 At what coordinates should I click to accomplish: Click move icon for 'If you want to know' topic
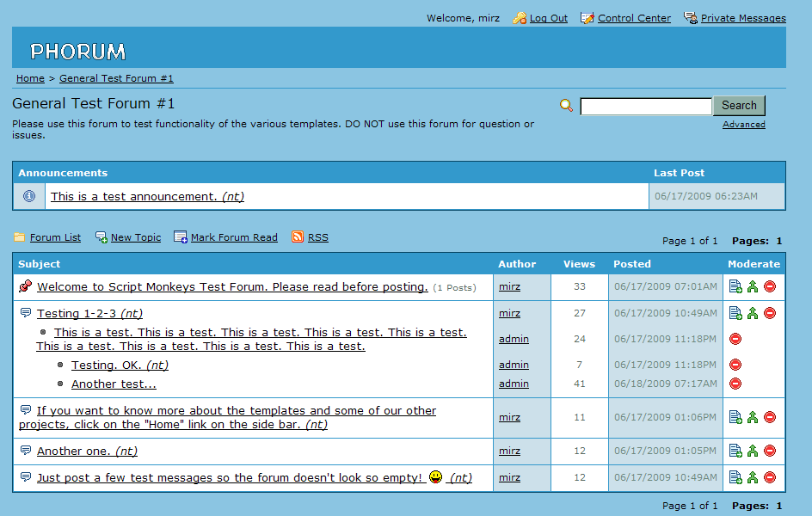735,417
